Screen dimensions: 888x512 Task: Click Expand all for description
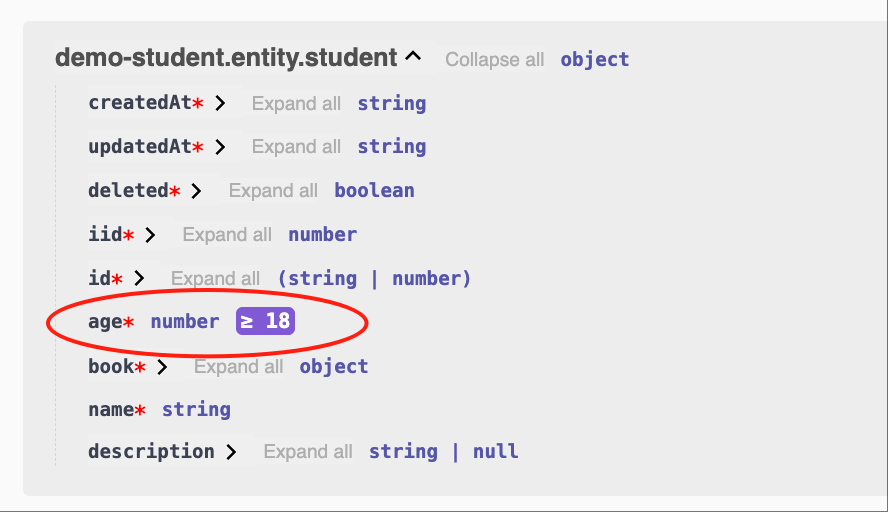pos(308,452)
